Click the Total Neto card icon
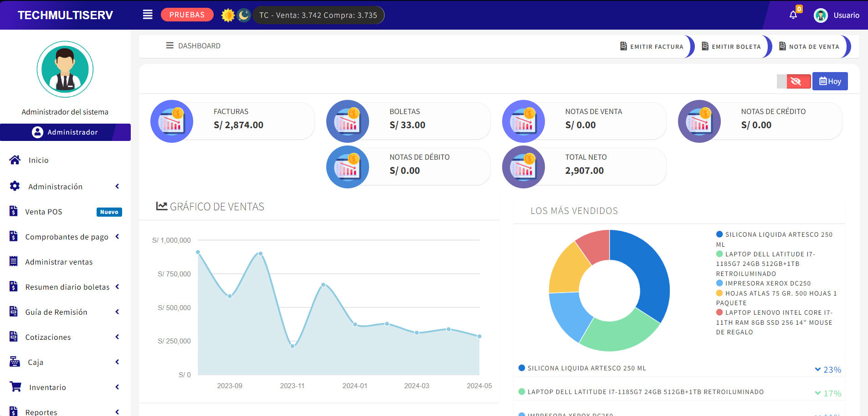Screen dimensions: 868x416 tap(524, 167)
